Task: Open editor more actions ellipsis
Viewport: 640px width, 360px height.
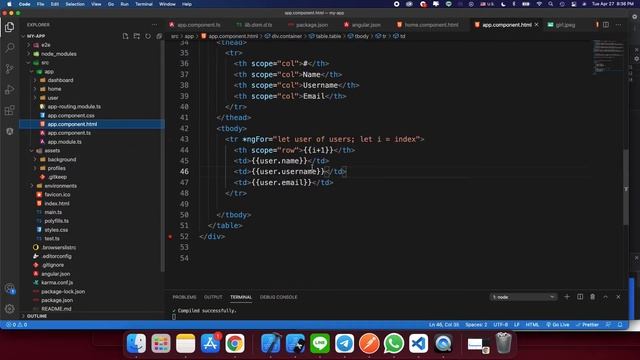Action: [618, 24]
